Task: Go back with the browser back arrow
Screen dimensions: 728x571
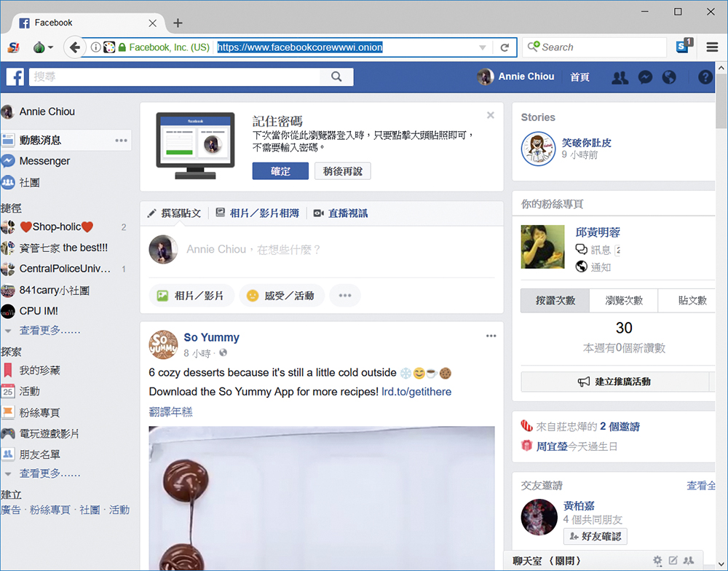Action: coord(74,47)
